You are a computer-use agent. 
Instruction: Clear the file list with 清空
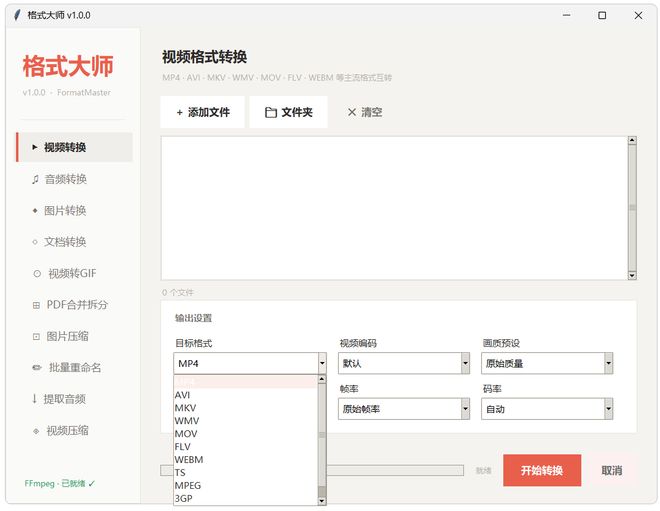(x=365, y=112)
